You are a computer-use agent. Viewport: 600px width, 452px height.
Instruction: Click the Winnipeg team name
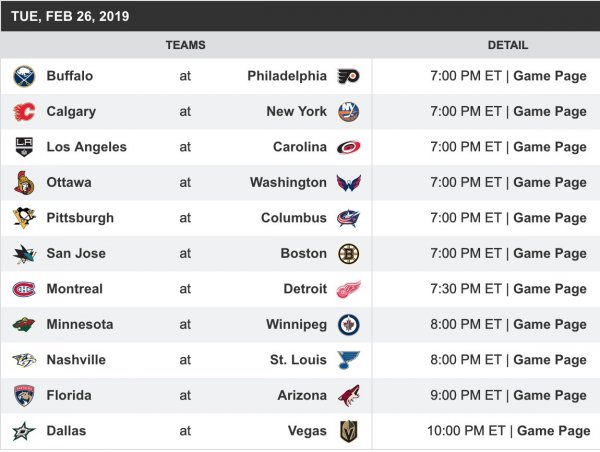click(x=296, y=325)
